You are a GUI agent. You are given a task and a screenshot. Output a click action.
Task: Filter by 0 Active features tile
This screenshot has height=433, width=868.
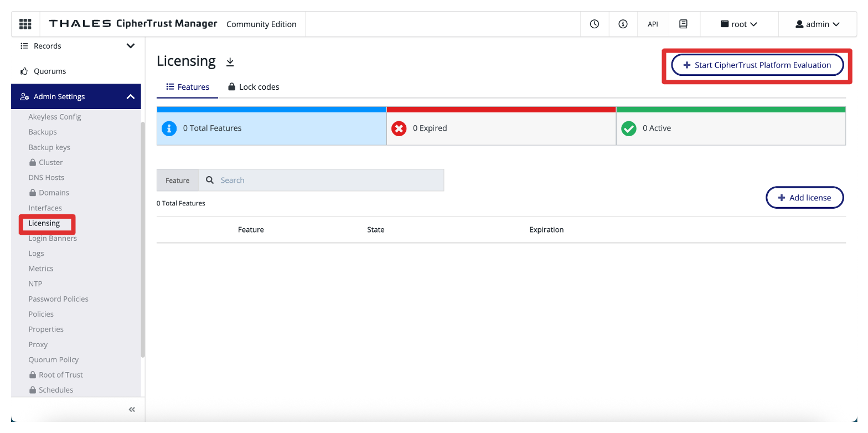(x=730, y=128)
